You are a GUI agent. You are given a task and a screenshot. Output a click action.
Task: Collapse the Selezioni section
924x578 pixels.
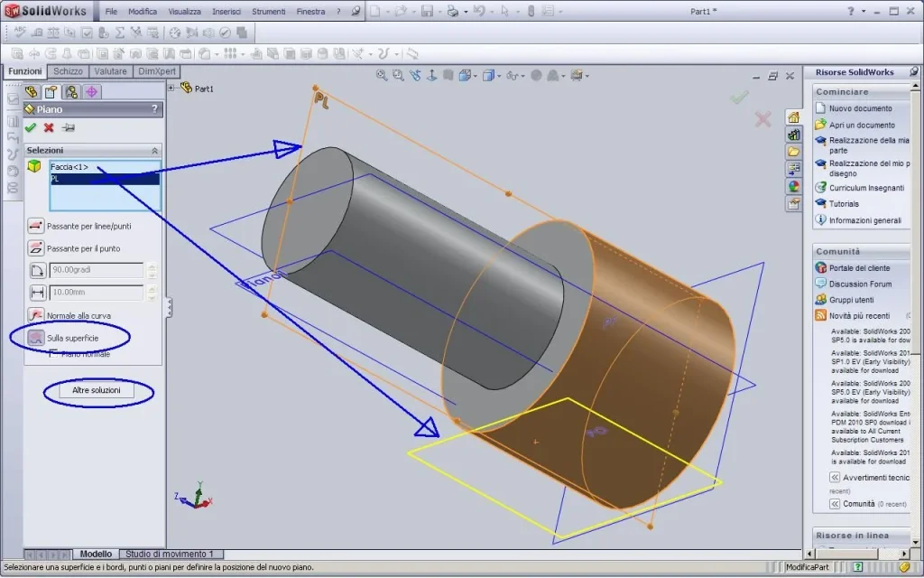click(155, 151)
